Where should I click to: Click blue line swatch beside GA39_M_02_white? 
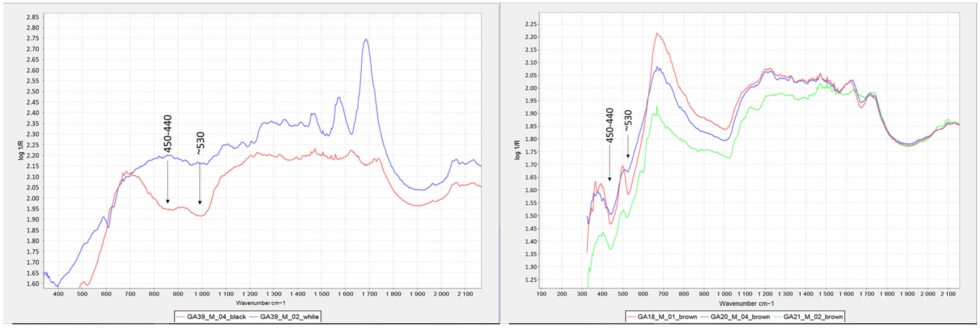[x=254, y=317]
